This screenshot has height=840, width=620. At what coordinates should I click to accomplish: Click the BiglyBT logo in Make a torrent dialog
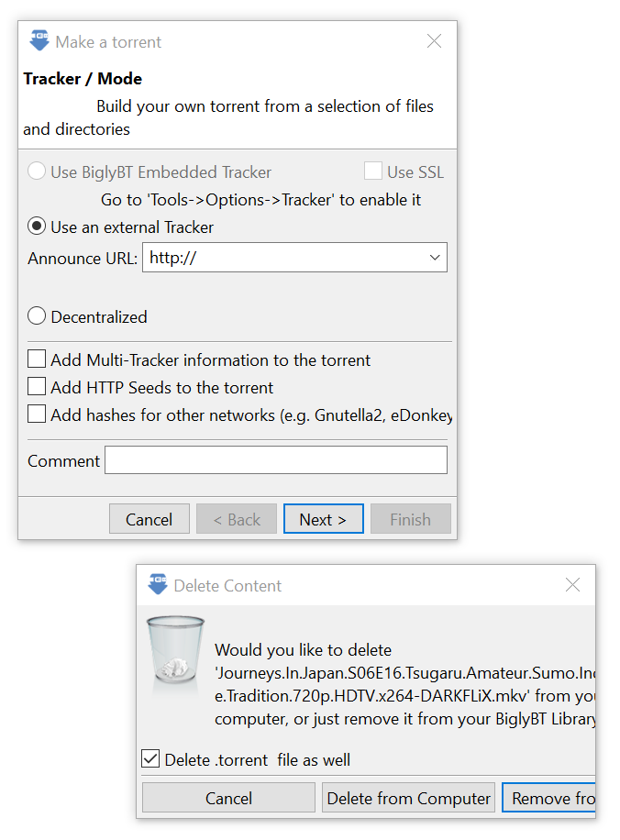[x=38, y=40]
